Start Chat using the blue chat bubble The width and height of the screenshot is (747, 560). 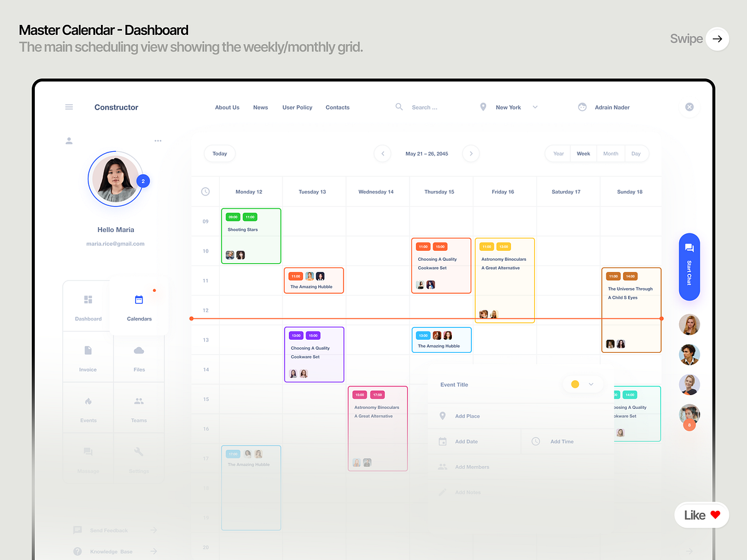689,268
